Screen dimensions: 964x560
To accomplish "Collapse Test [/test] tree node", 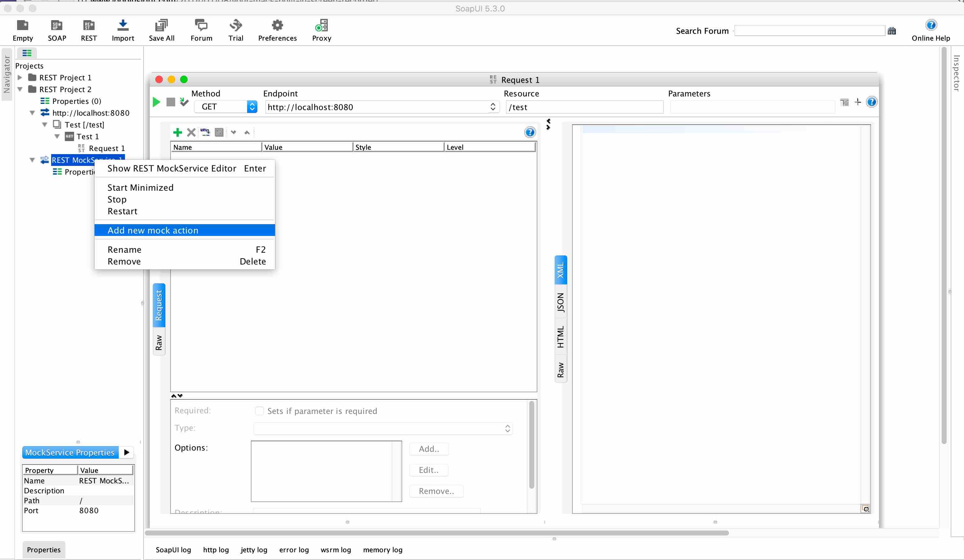I will click(45, 125).
